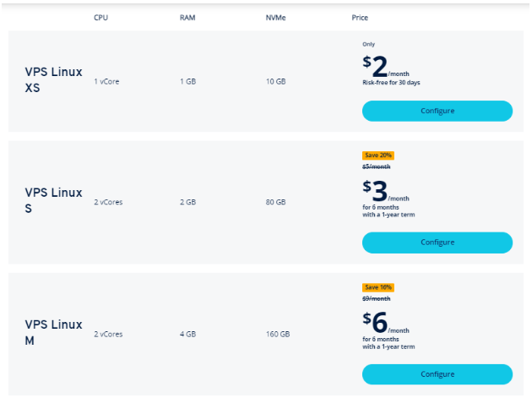Click the Save 20% badge
The image size is (532, 398).
(377, 155)
